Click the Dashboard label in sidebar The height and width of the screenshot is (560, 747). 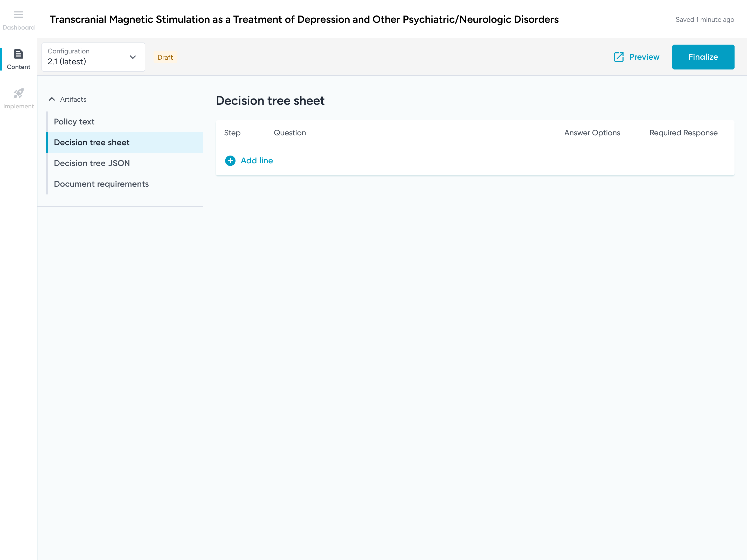point(19,28)
